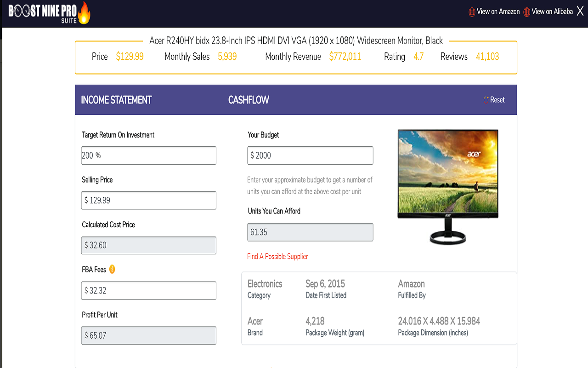Click the Date First Listed label

click(326, 295)
